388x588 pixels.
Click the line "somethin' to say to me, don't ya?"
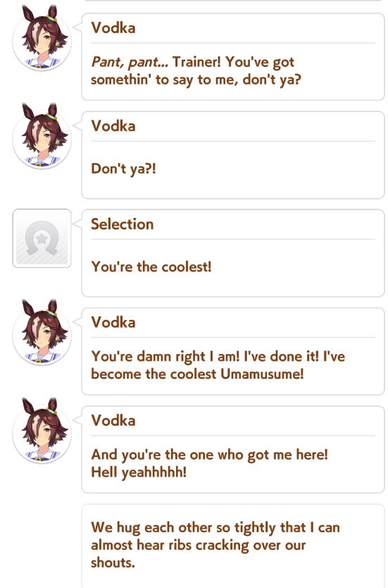pos(196,80)
